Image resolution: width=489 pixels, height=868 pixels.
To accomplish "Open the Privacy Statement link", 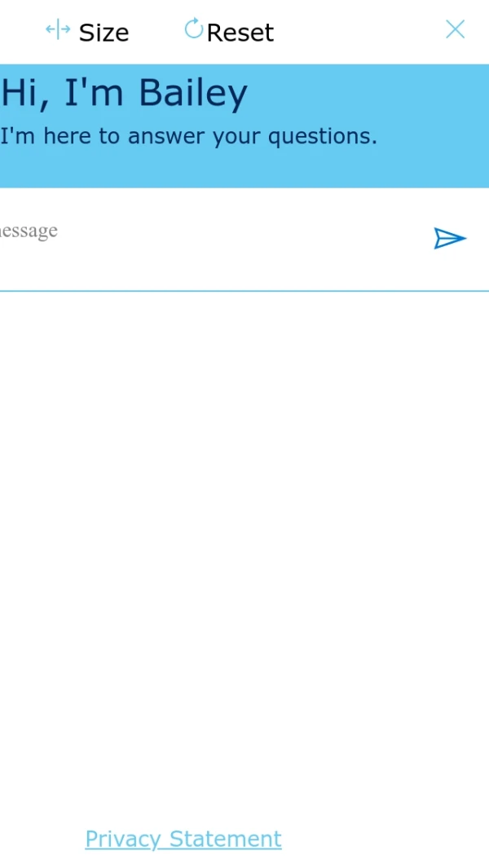I will tap(183, 839).
